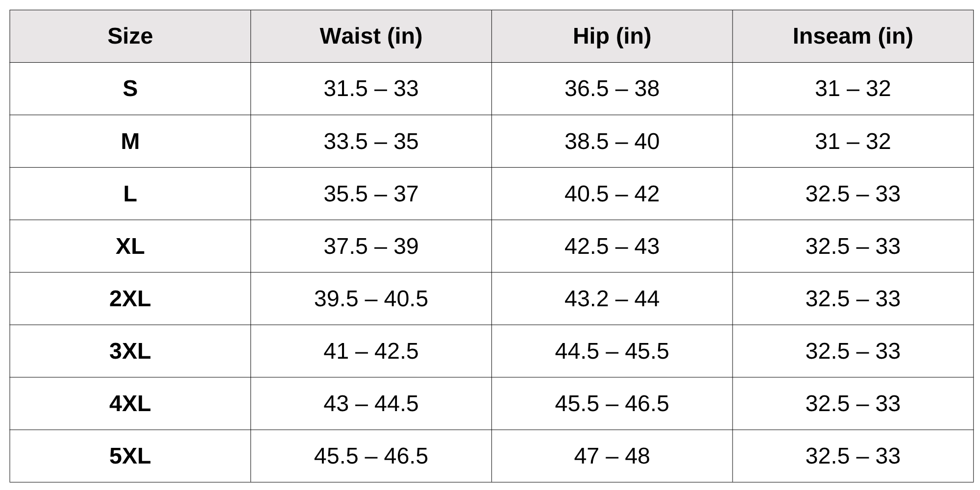Select the 2XL size row label

coord(130,298)
